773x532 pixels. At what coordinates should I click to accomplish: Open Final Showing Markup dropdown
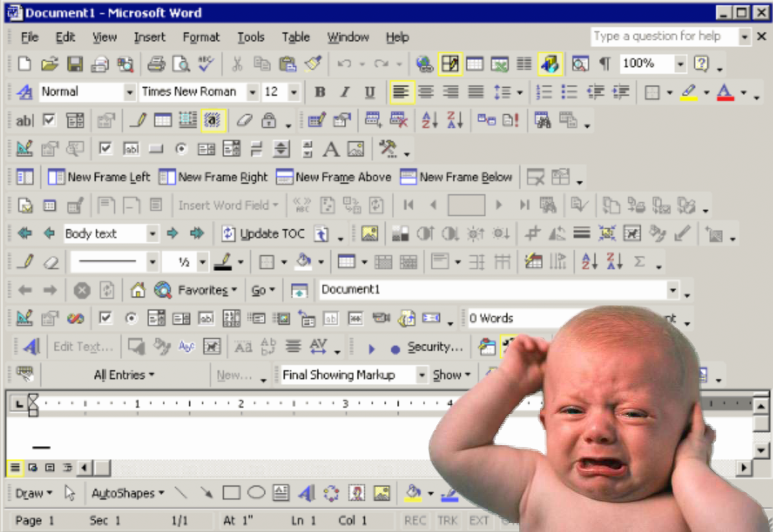pos(421,375)
